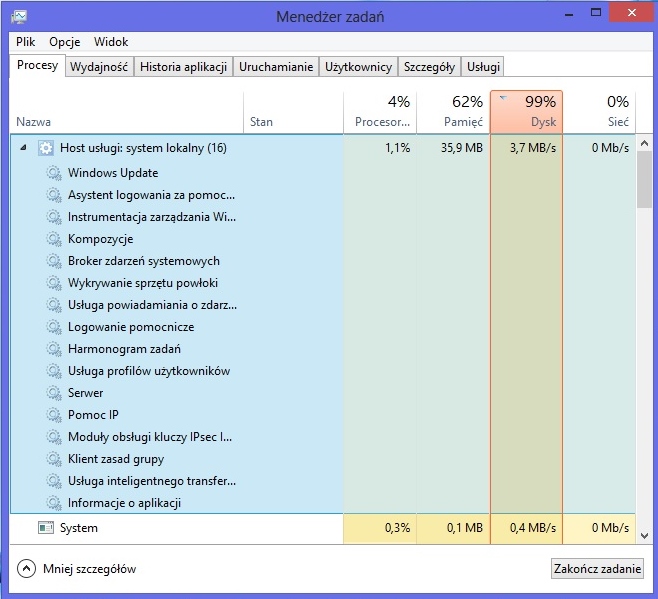Open the Opcje menu

pos(65,42)
